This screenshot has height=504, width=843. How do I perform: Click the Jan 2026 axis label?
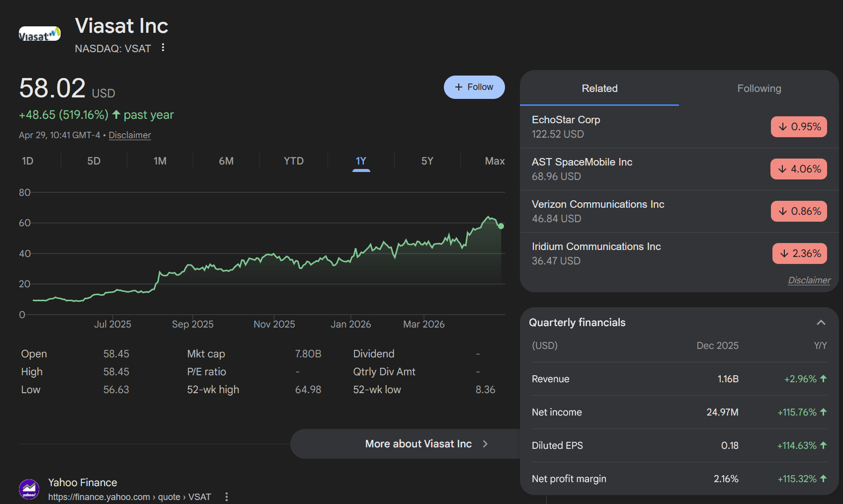[x=351, y=324]
